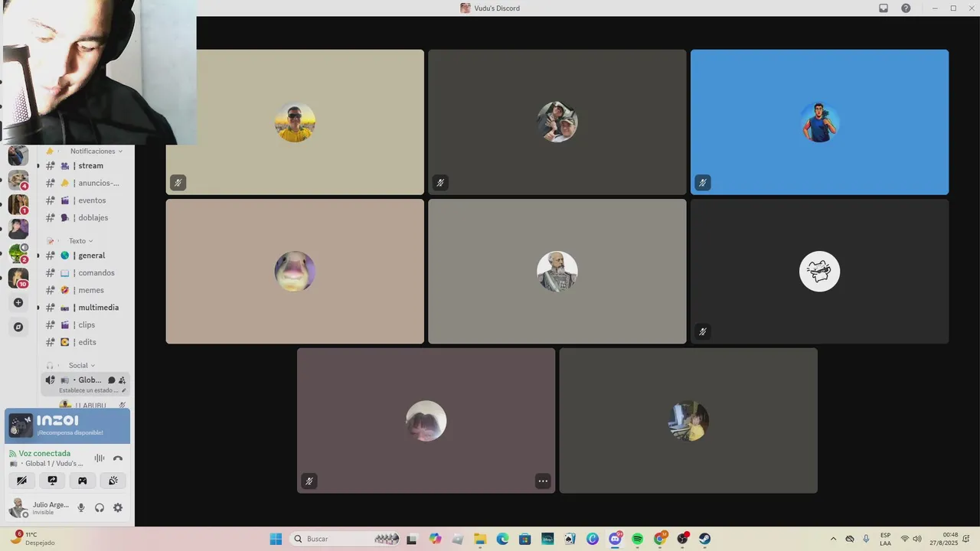
Task: Collapse the Notificaciones category
Action: pos(96,151)
